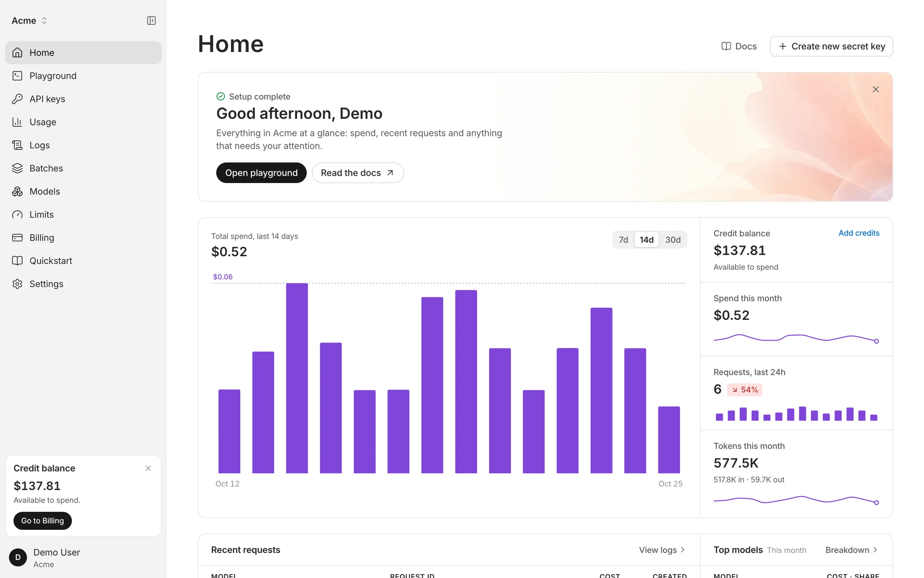Go to the Usage page
Viewport: 924px width, 578px height.
(83, 122)
